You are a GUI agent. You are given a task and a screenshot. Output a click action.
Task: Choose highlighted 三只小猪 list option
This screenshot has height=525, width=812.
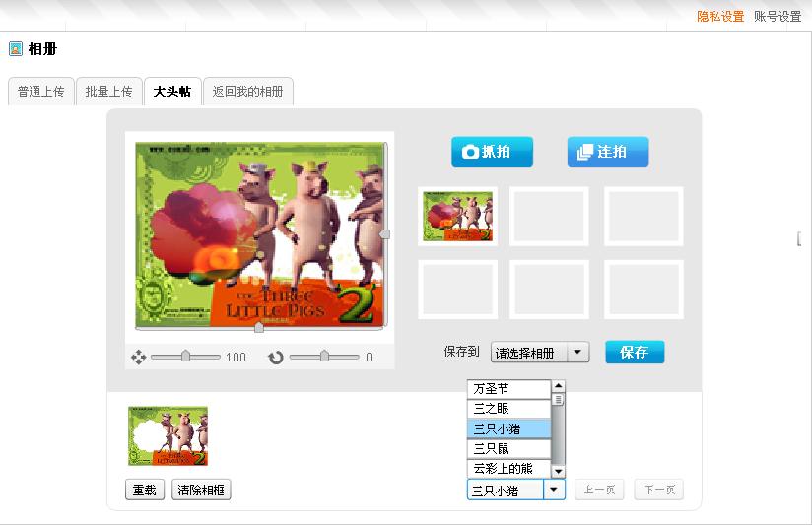(508, 428)
